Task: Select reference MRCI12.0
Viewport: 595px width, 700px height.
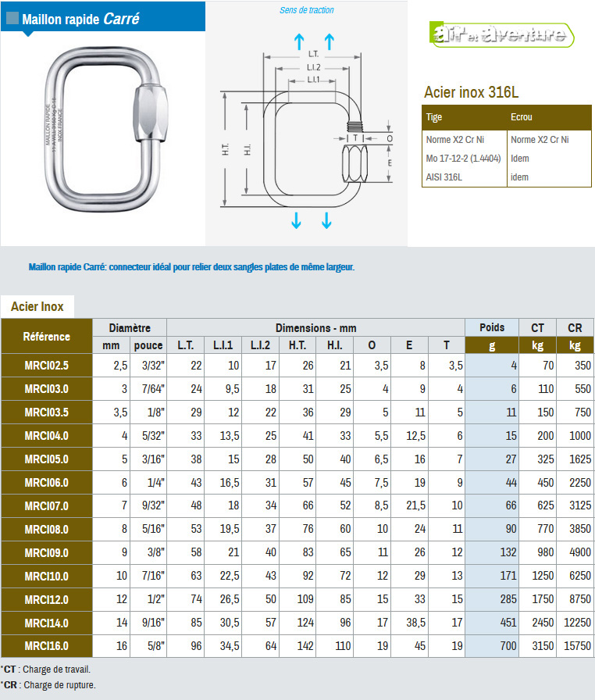Action: tap(46, 599)
